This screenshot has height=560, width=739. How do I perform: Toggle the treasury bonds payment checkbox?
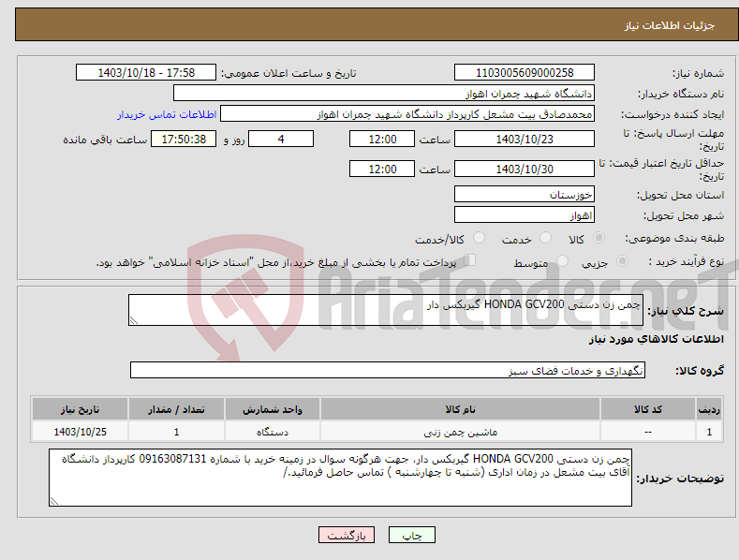(470, 260)
